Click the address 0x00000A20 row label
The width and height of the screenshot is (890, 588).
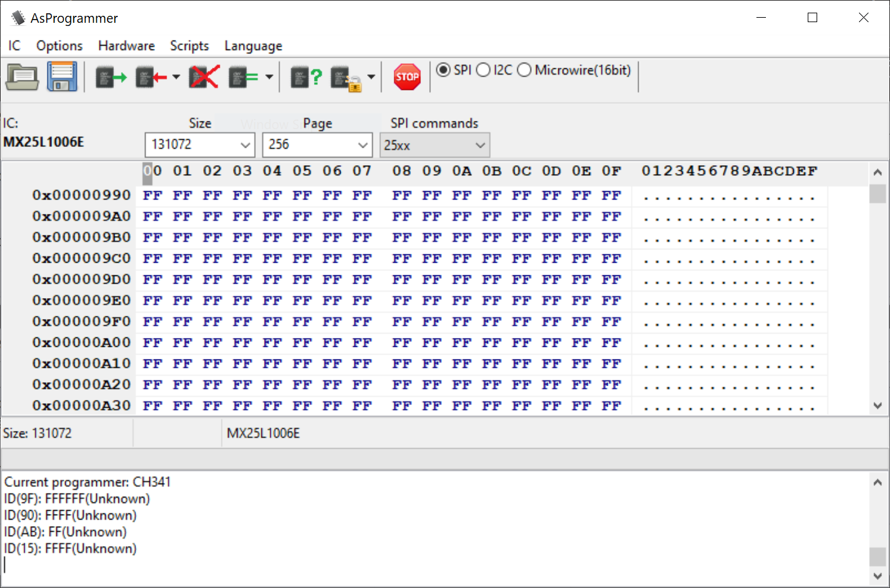(82, 384)
